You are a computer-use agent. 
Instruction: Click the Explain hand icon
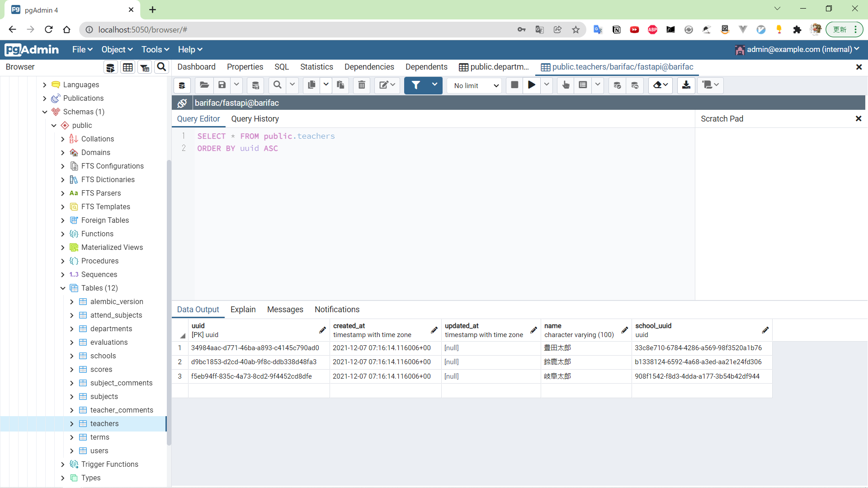566,85
